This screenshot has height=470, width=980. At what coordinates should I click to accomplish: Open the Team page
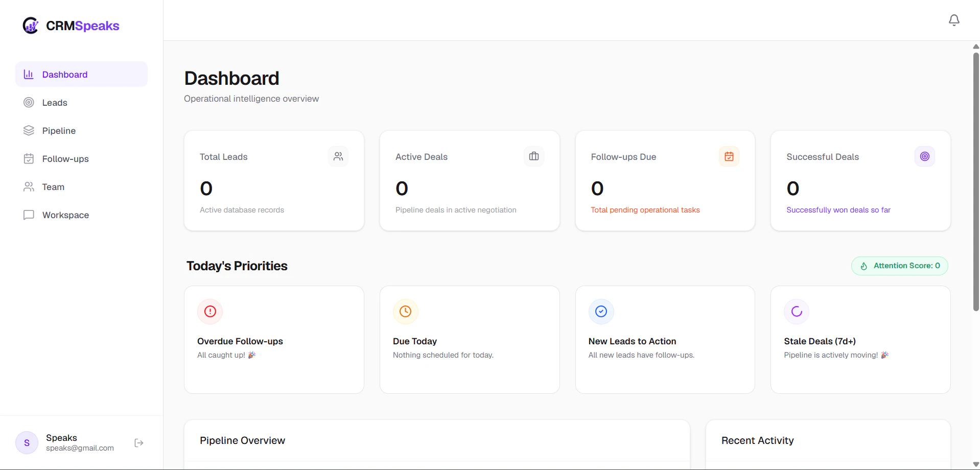click(82, 187)
